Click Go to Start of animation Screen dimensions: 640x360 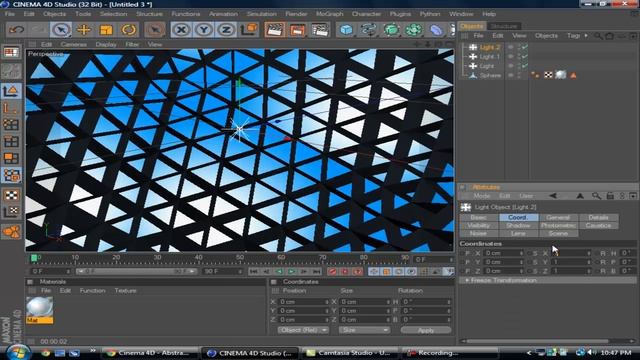[x=254, y=271]
